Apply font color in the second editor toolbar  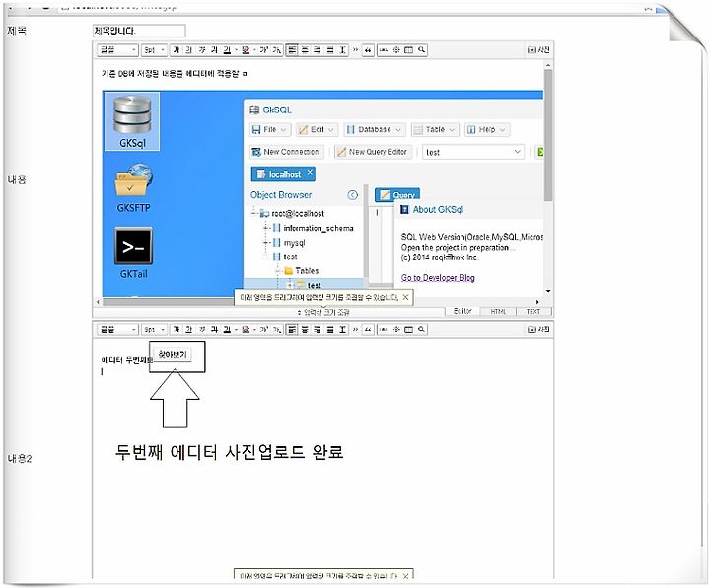227,330
